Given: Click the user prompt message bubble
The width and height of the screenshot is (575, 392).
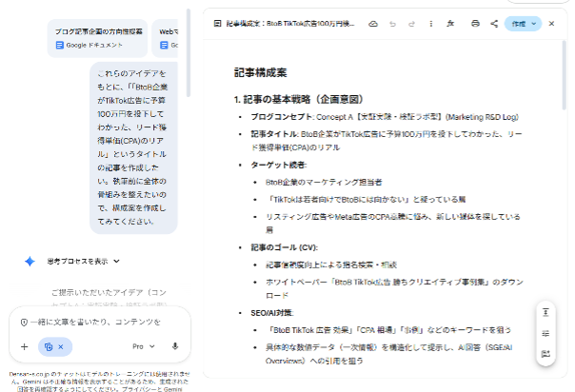Looking at the screenshot, I should 134,147.
